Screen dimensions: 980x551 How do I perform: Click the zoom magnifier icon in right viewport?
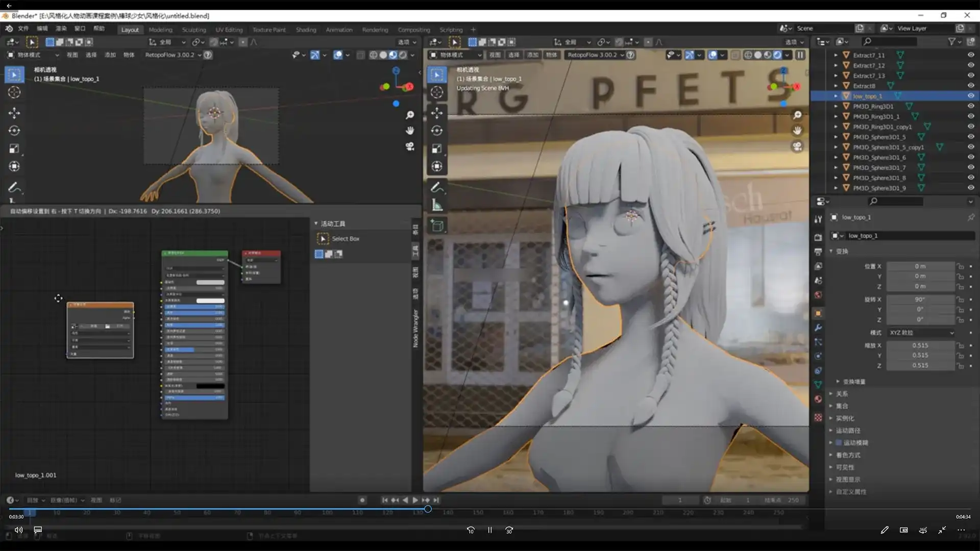(797, 115)
